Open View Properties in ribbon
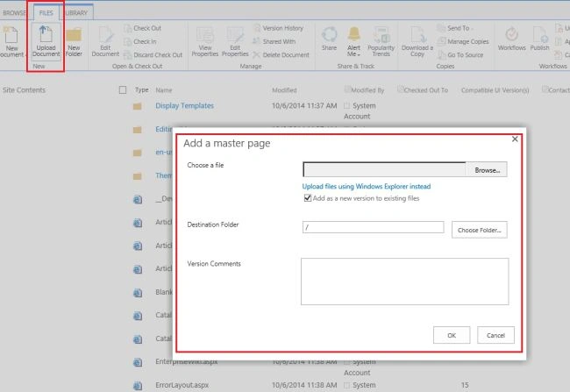 [x=205, y=41]
